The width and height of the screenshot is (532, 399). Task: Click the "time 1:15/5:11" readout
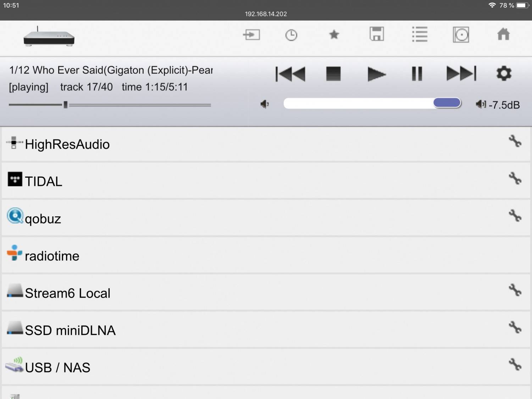tap(155, 87)
